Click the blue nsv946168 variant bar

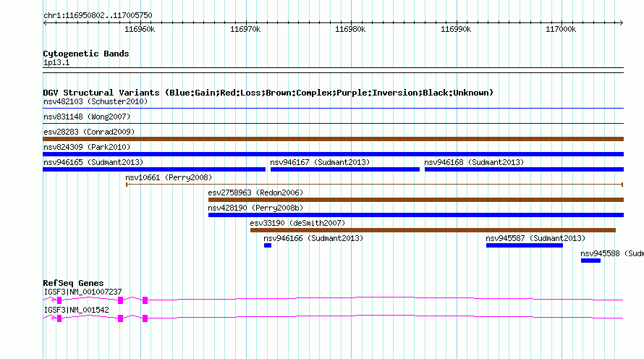(x=524, y=169)
